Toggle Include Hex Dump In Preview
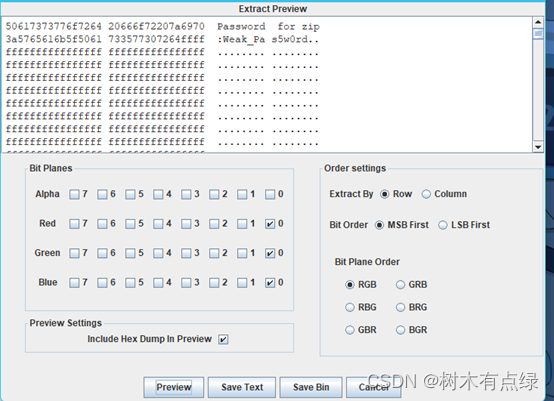Screen dimensions: 554x401 tap(223, 340)
